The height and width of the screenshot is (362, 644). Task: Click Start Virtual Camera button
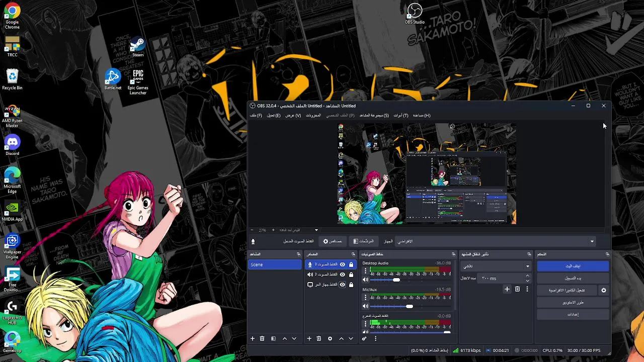567,290
